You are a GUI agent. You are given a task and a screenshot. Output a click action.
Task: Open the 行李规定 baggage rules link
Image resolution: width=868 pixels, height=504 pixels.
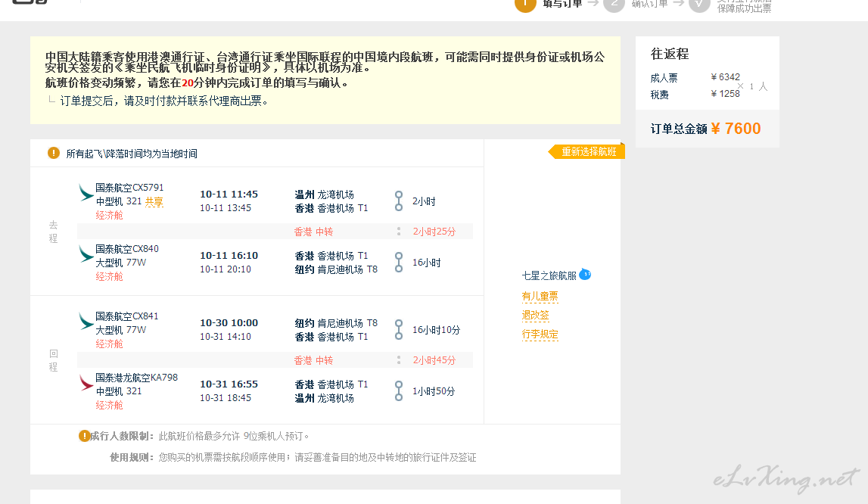[540, 334]
